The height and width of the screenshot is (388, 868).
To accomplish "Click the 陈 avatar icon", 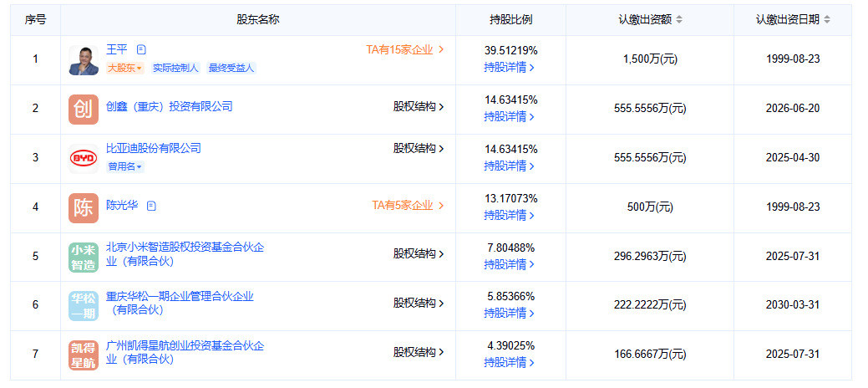I will coord(84,208).
